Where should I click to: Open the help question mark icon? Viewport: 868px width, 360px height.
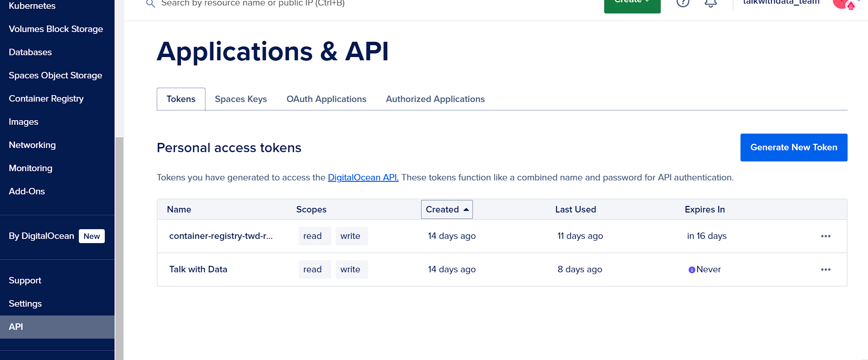pos(683,3)
